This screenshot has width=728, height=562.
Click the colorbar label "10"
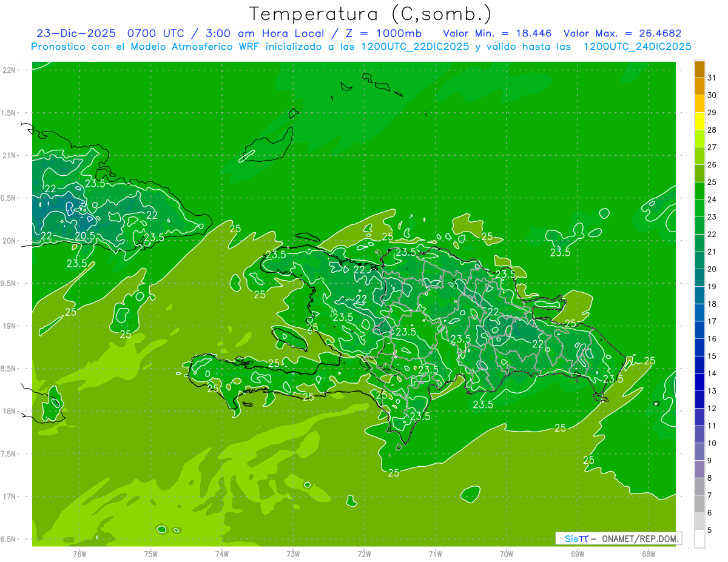pyautogui.click(x=712, y=443)
